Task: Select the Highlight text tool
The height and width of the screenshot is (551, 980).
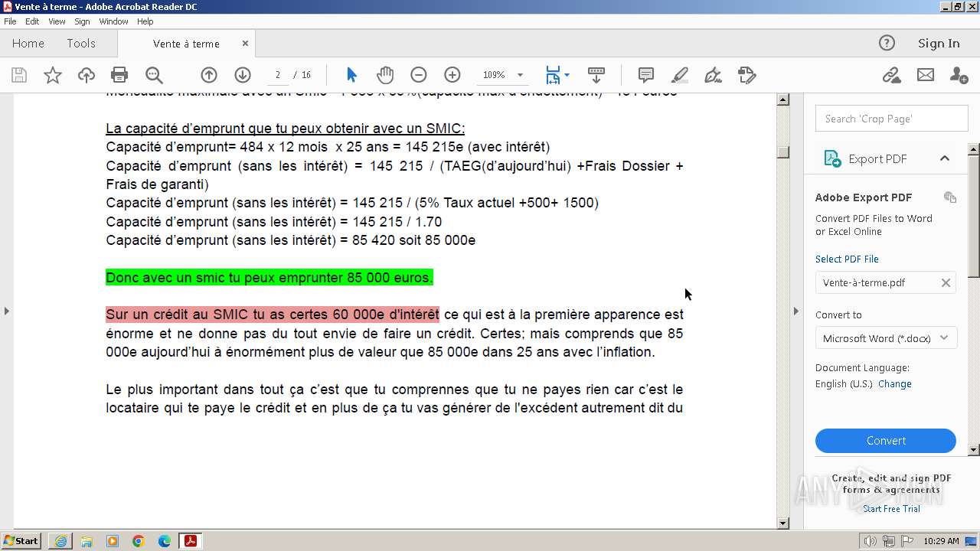Action: (679, 75)
